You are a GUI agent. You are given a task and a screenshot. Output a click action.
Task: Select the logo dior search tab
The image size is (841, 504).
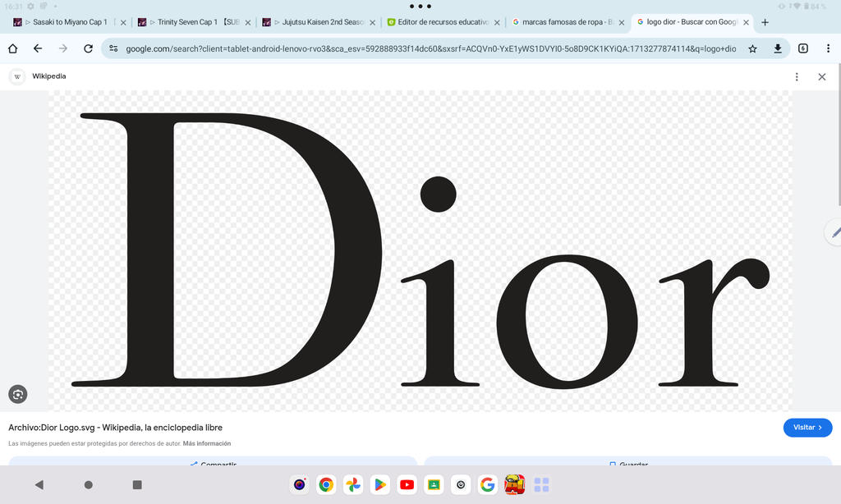tap(686, 22)
